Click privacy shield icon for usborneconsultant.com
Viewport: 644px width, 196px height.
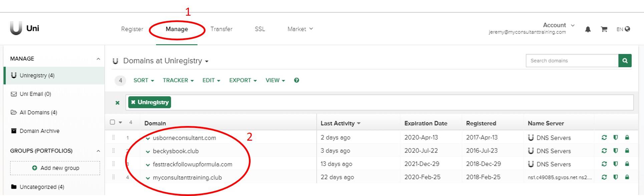tap(616, 137)
